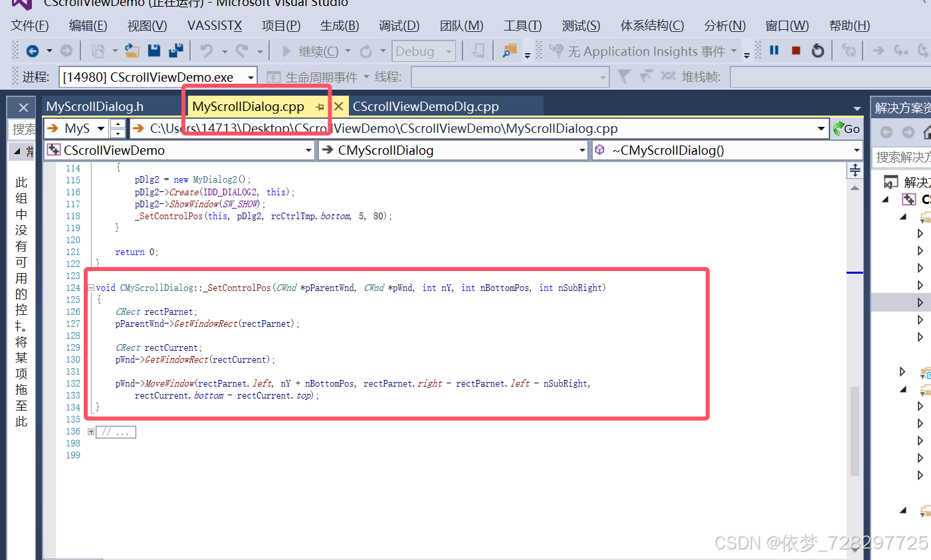
Task: Click the Restart debugging icon
Action: [x=818, y=50]
